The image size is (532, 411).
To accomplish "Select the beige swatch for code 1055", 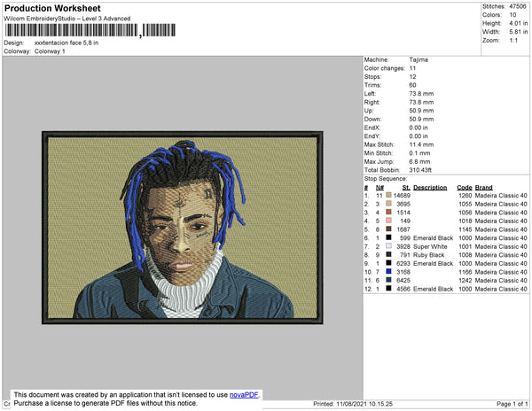I will click(x=388, y=204).
